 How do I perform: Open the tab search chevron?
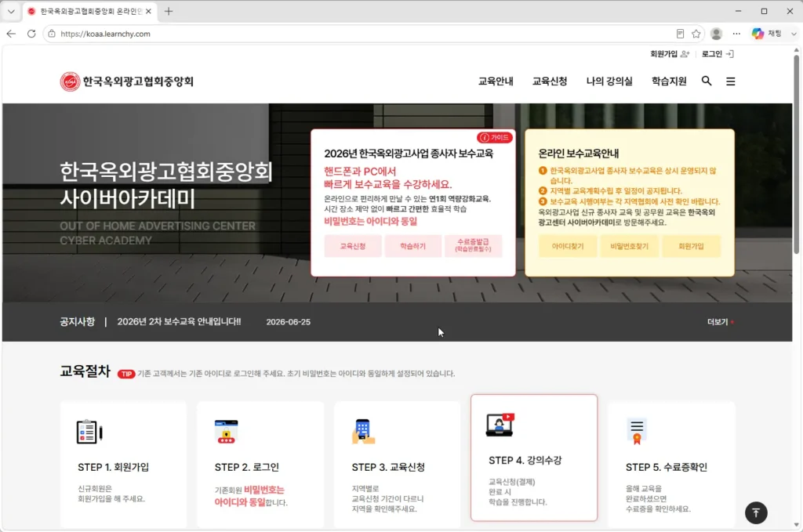[x=11, y=11]
